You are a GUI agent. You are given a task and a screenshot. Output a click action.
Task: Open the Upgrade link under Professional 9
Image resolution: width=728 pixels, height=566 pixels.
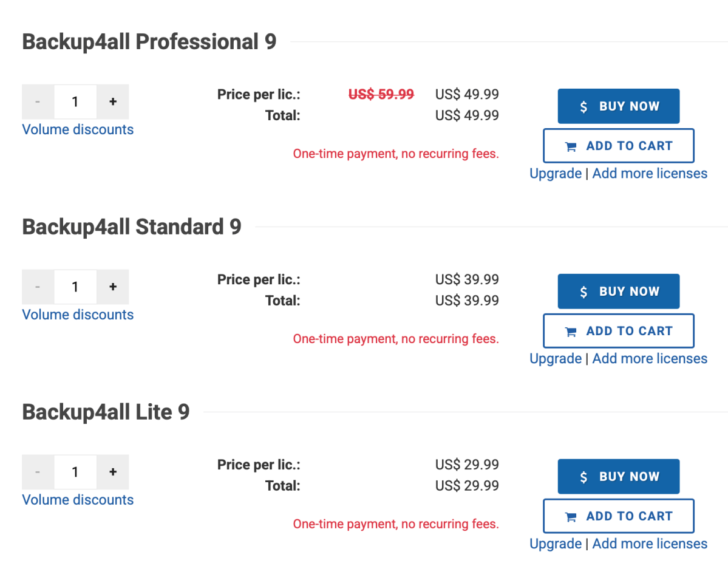point(556,174)
